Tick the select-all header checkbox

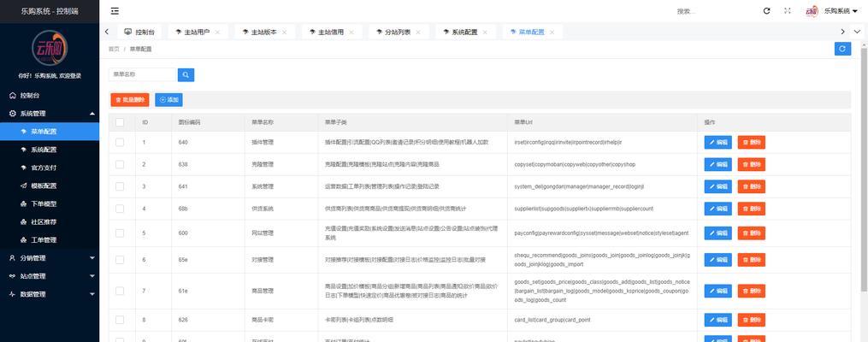120,122
